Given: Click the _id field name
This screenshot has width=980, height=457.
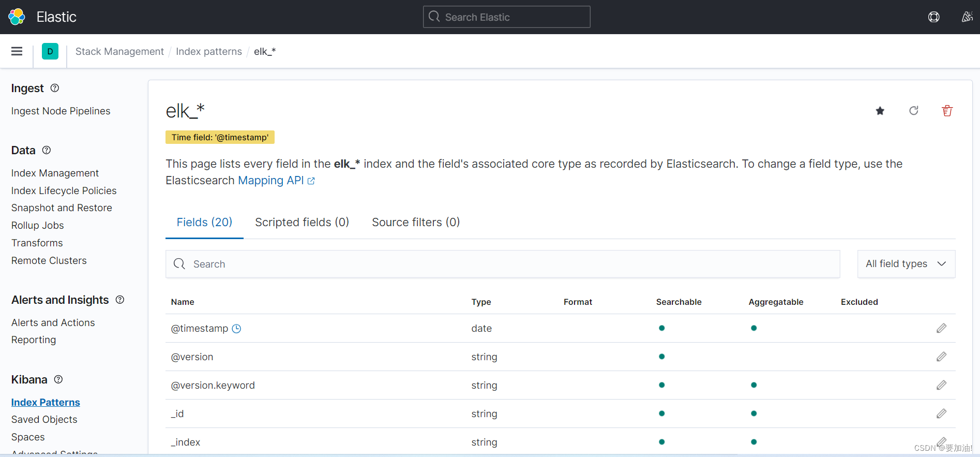Looking at the screenshot, I should 177,414.
